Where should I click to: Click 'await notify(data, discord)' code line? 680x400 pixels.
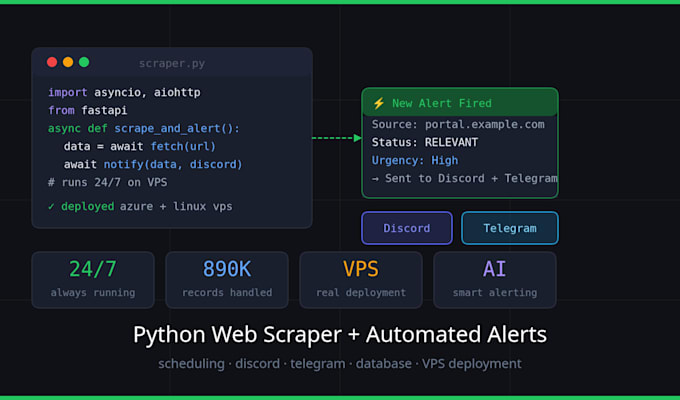coord(153,164)
